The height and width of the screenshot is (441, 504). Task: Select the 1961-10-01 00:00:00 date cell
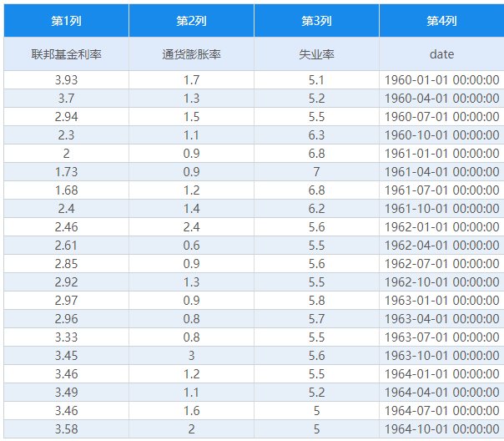click(x=441, y=209)
